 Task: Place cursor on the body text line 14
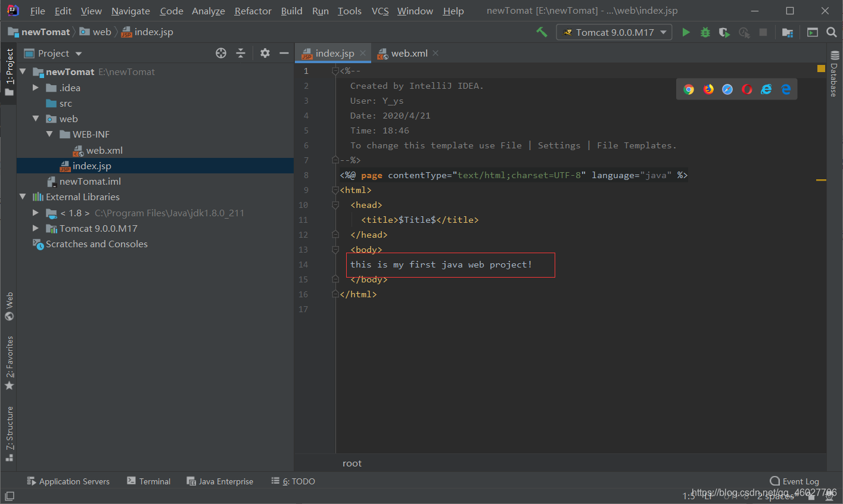click(x=441, y=265)
